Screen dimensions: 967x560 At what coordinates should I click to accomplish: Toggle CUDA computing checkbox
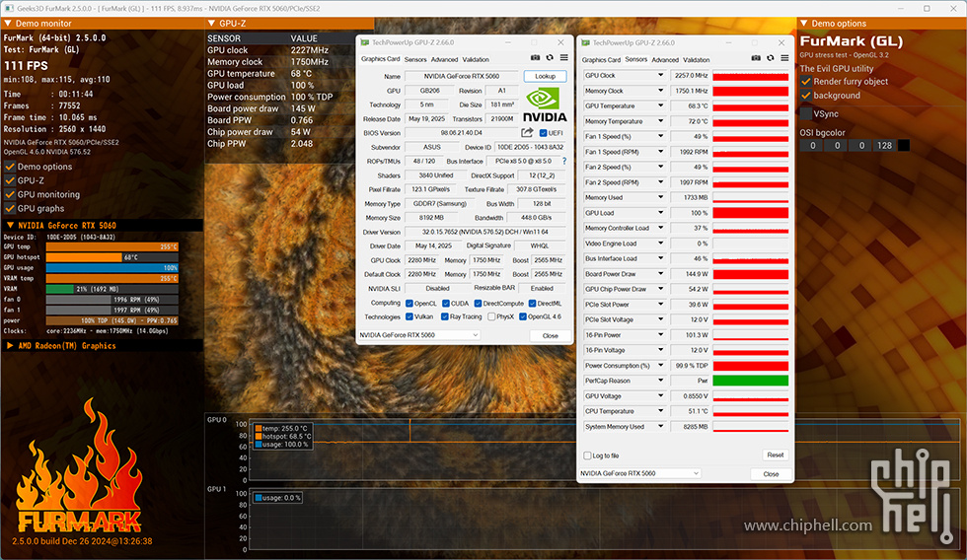click(445, 303)
